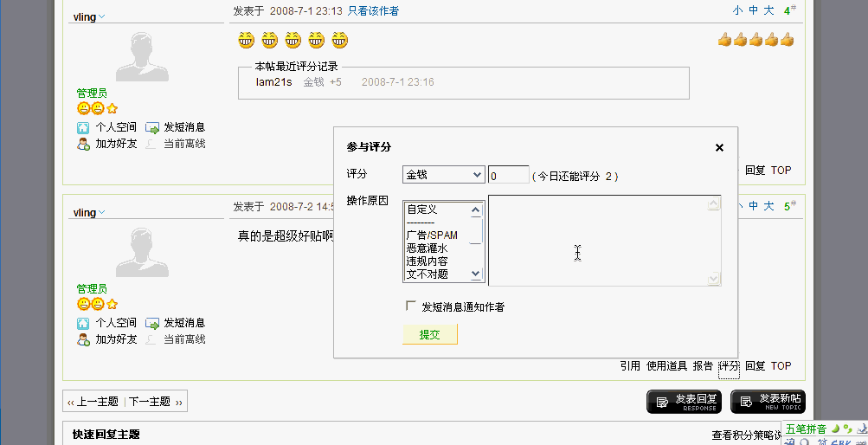Select 文不对题 reason in list
Viewport: 868px width, 445px height.
pos(427,274)
